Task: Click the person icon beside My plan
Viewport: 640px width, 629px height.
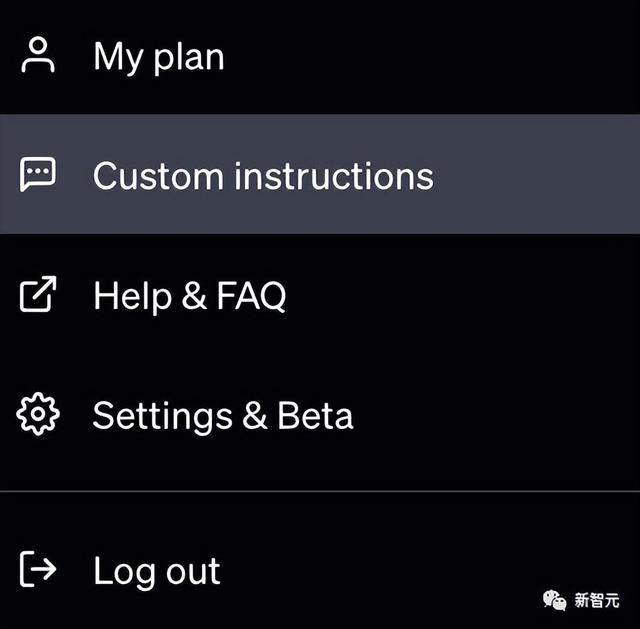Action: pos(39,56)
